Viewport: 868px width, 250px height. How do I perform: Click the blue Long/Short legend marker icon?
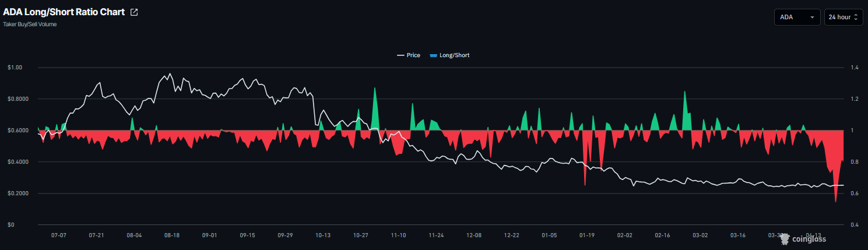pos(433,55)
